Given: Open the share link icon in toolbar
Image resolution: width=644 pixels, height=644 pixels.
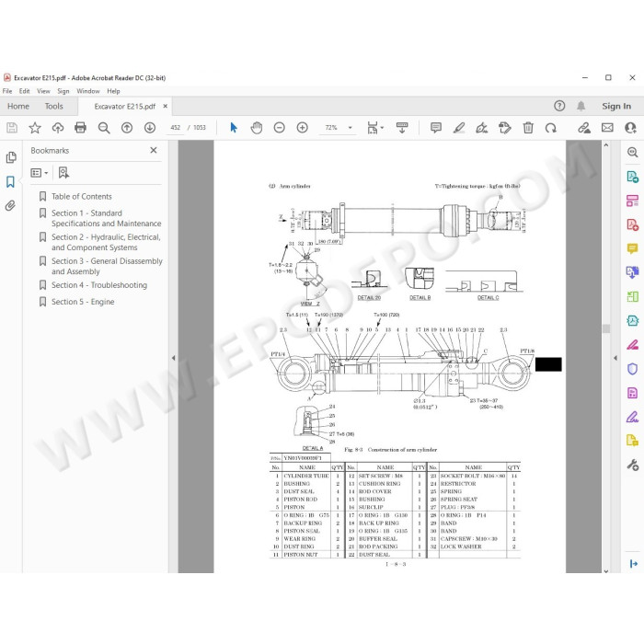Looking at the screenshot, I should (584, 128).
